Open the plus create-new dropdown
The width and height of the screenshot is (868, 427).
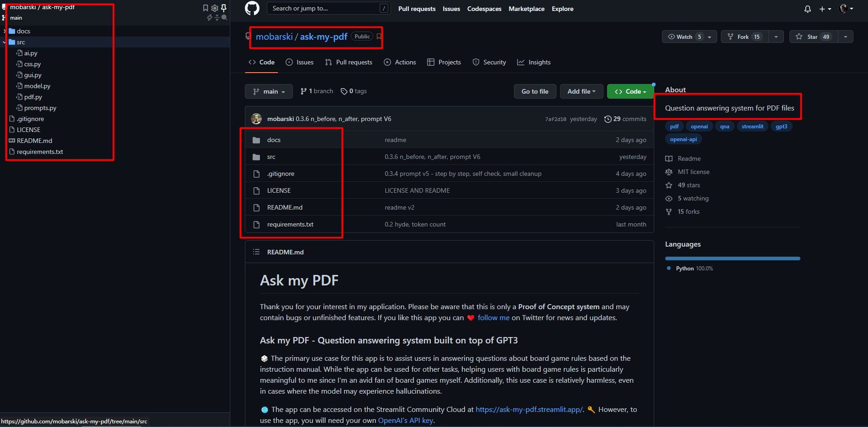pos(825,9)
